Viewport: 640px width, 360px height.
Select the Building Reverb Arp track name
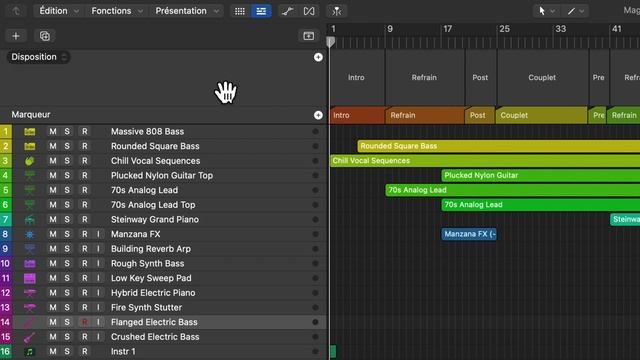coord(151,249)
